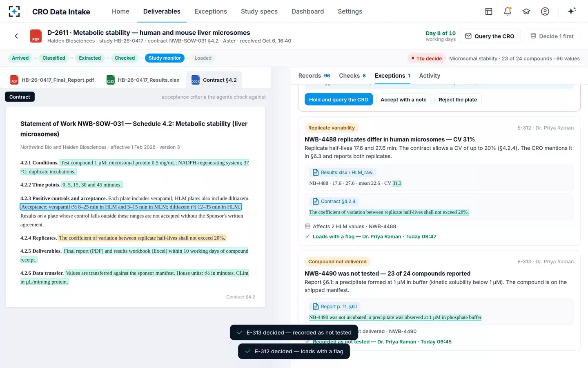Viewport: 588px width, 368px height.
Task: Click the quoted contract line about exceeding 20%
Action: click(x=389, y=212)
